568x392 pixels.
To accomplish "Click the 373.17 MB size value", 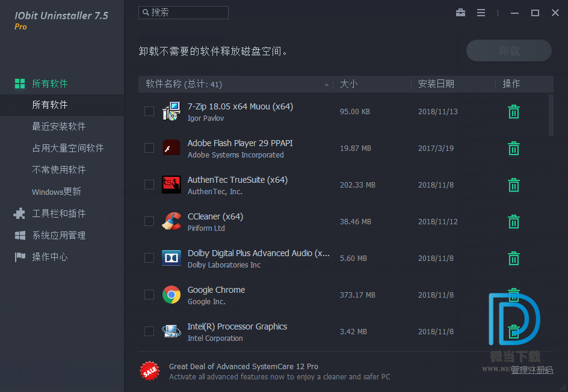I will click(357, 295).
